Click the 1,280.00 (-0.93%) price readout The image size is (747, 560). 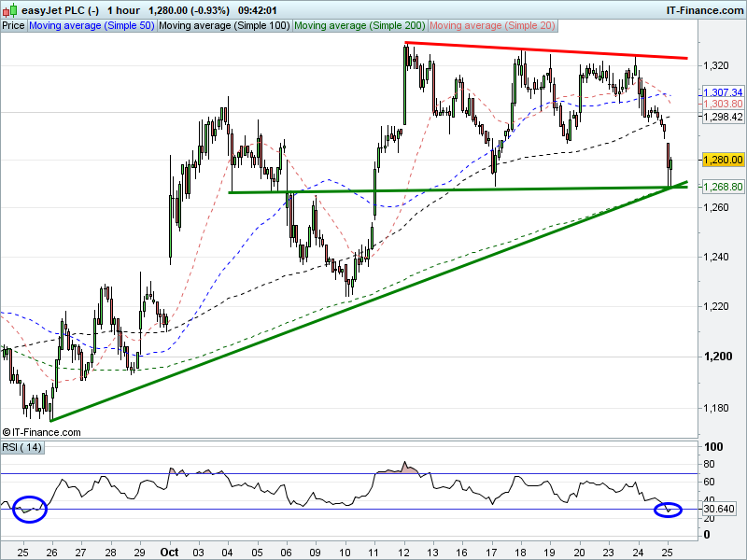click(189, 10)
